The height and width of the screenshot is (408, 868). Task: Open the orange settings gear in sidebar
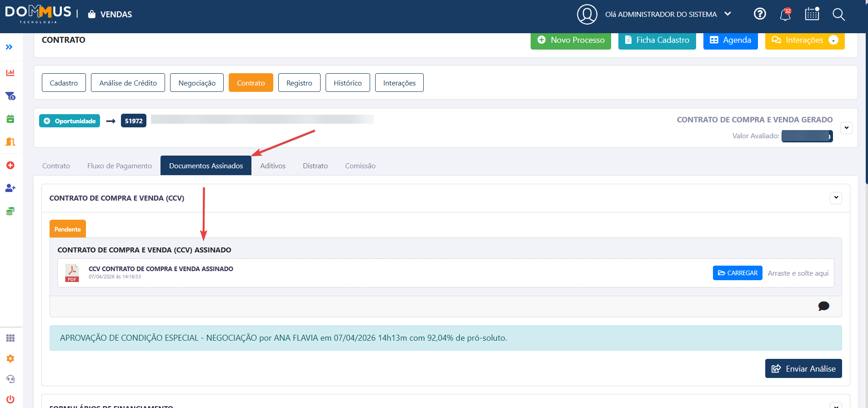click(10, 358)
